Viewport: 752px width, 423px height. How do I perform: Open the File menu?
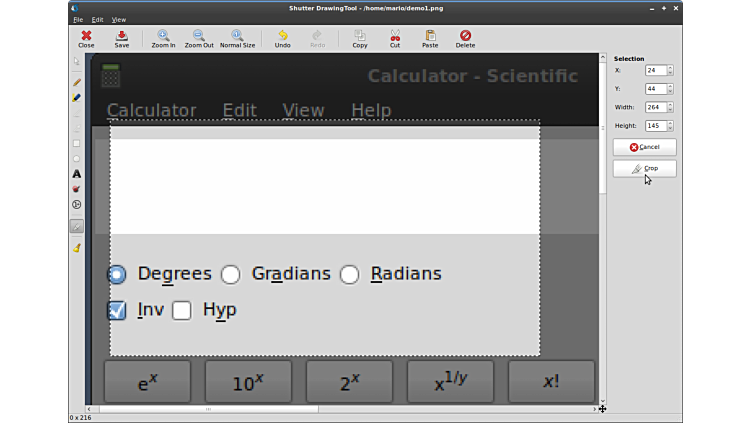click(78, 19)
